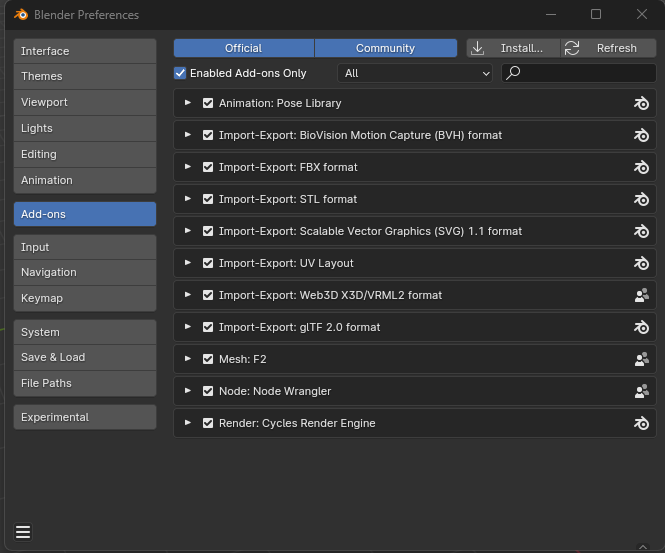Screen dimensions: 665x553
Task: Click Blender icon on Cycles Render Engine row
Action: pyautogui.click(x=641, y=423)
